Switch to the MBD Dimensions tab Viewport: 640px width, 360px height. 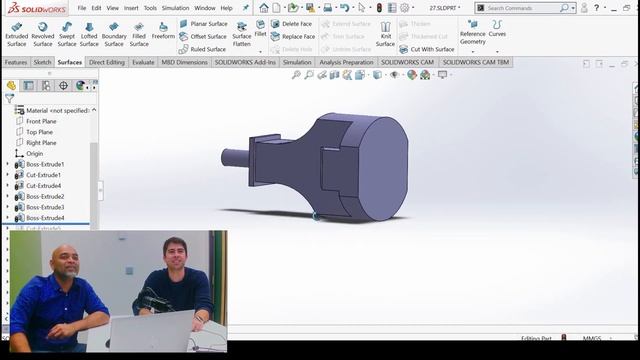(184, 62)
